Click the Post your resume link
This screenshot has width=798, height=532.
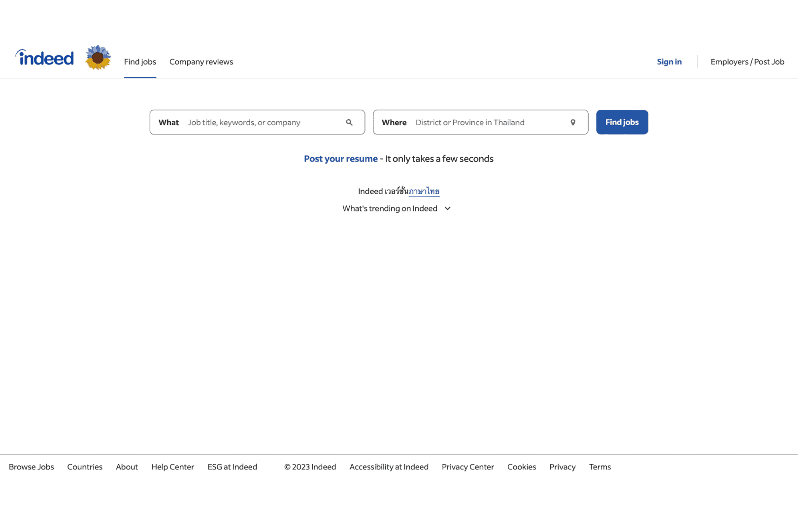coord(340,159)
